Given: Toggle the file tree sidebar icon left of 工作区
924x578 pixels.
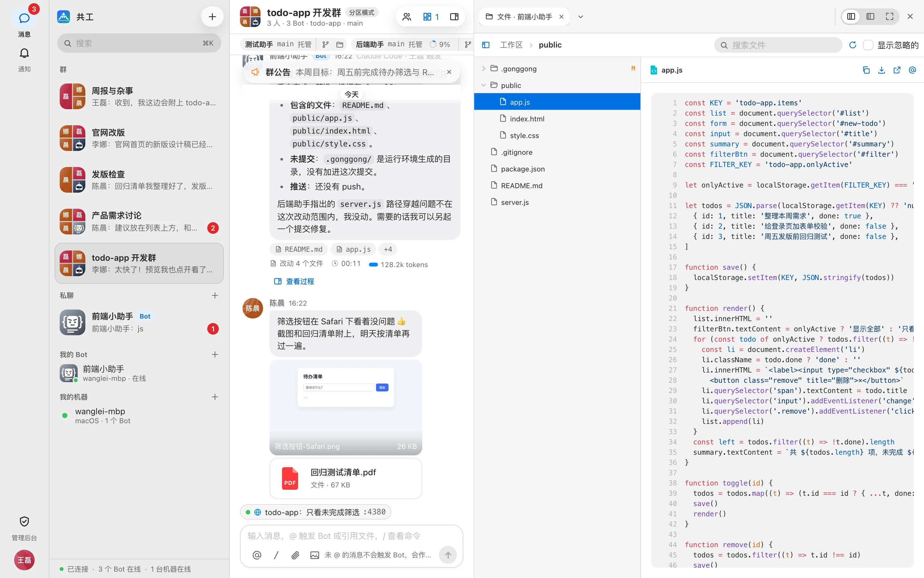Looking at the screenshot, I should click(486, 45).
